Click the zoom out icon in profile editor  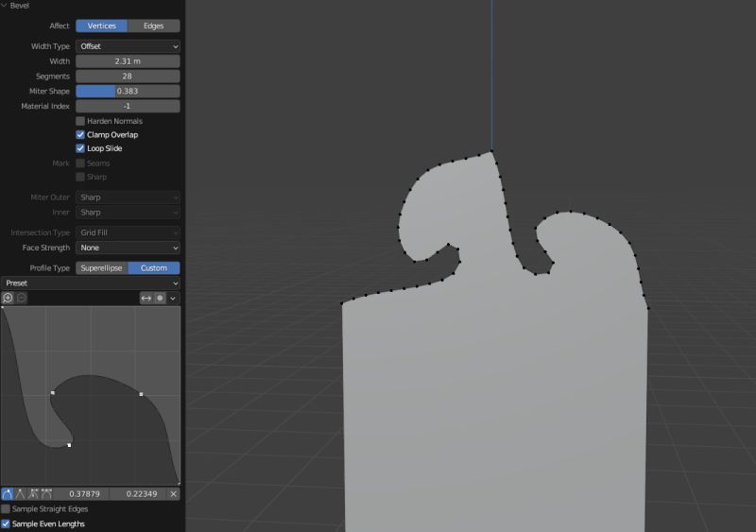21,298
